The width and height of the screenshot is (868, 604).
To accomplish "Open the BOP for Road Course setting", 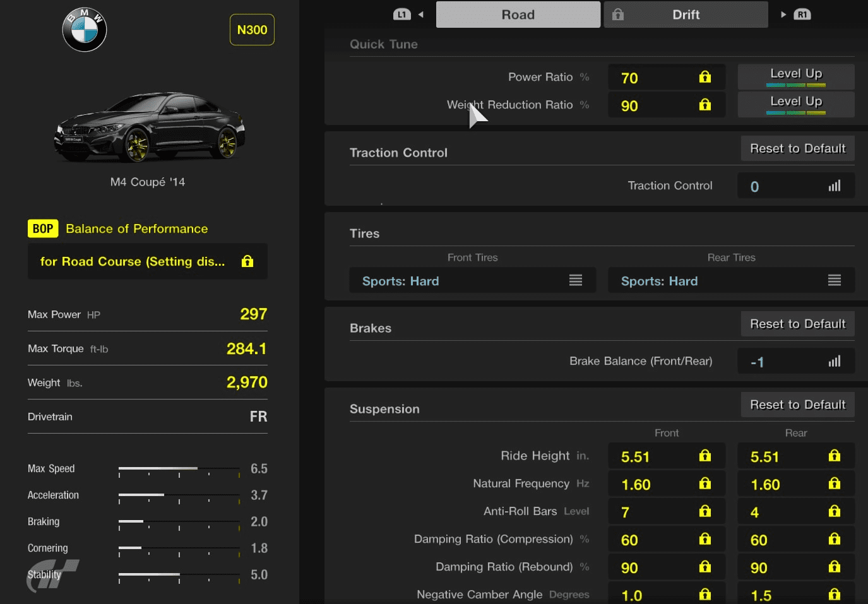I will [148, 261].
